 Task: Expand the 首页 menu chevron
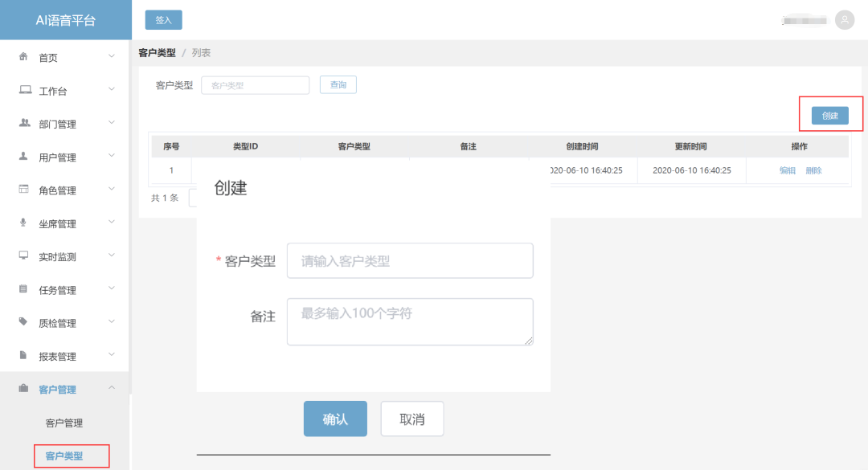(112, 56)
